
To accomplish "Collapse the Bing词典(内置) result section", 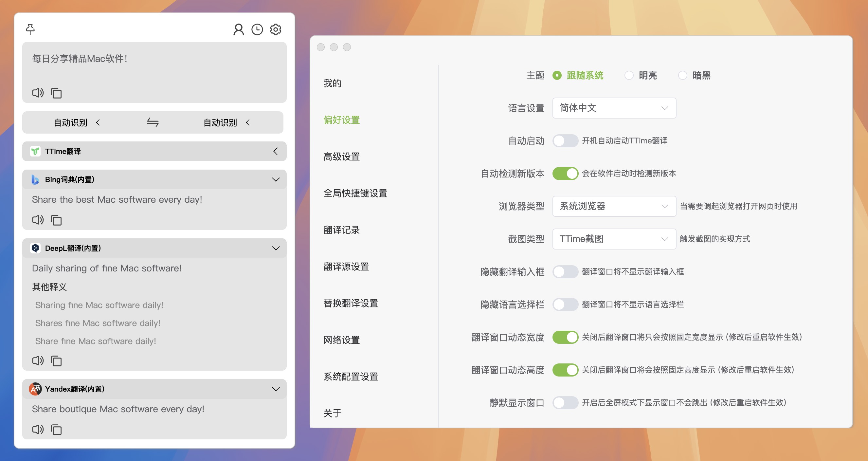I will tap(276, 179).
